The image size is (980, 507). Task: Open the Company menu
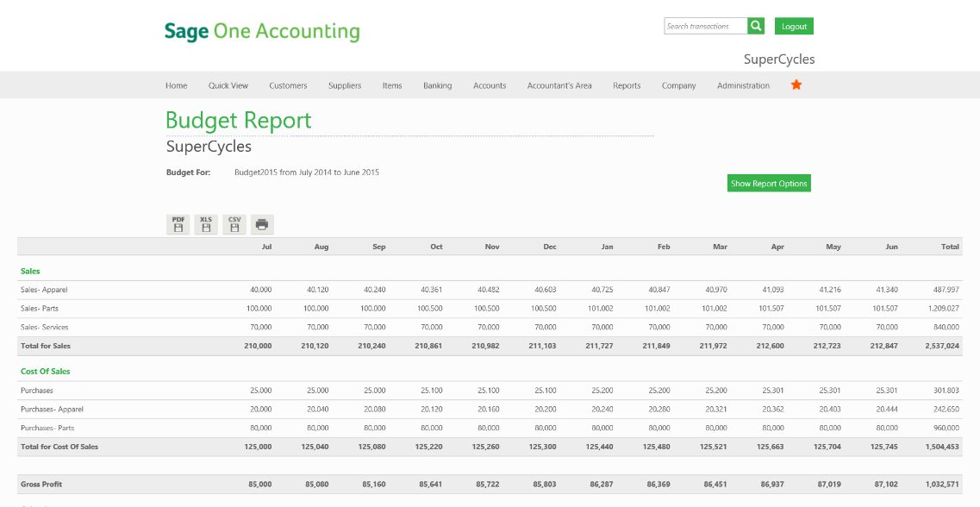point(678,85)
